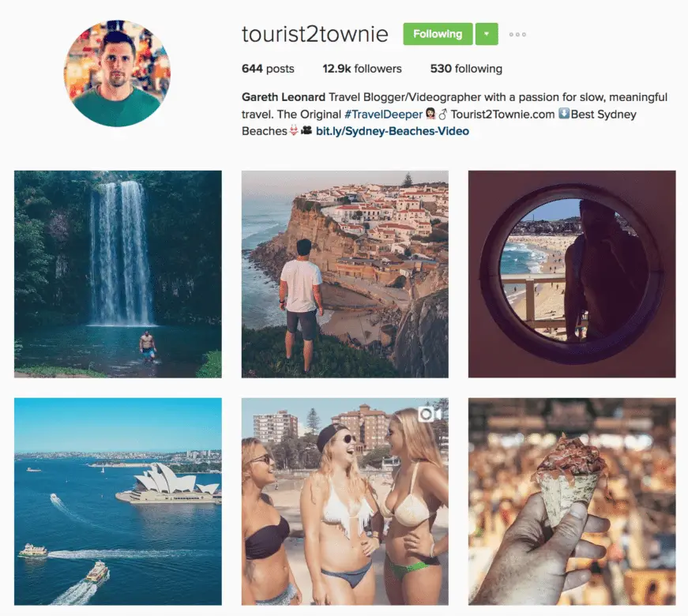Expand the suggestions dropdown arrow beside Following

coord(487,34)
